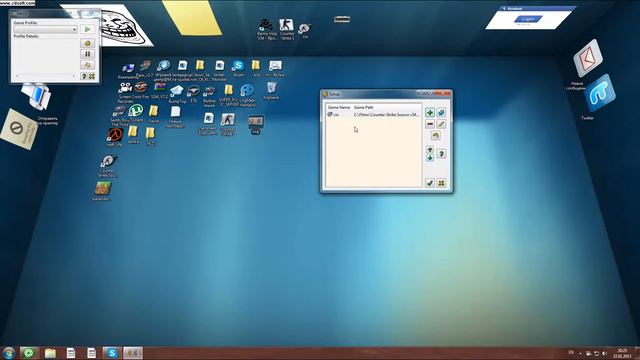640x360 pixels.
Task: Confirm with the green checkmark in Setup
Action: [x=430, y=183]
